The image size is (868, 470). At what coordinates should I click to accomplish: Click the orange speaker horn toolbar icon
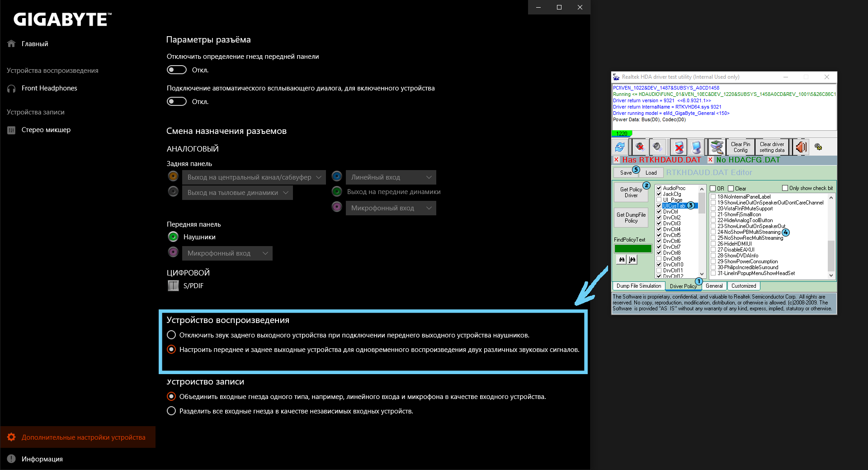pos(800,147)
